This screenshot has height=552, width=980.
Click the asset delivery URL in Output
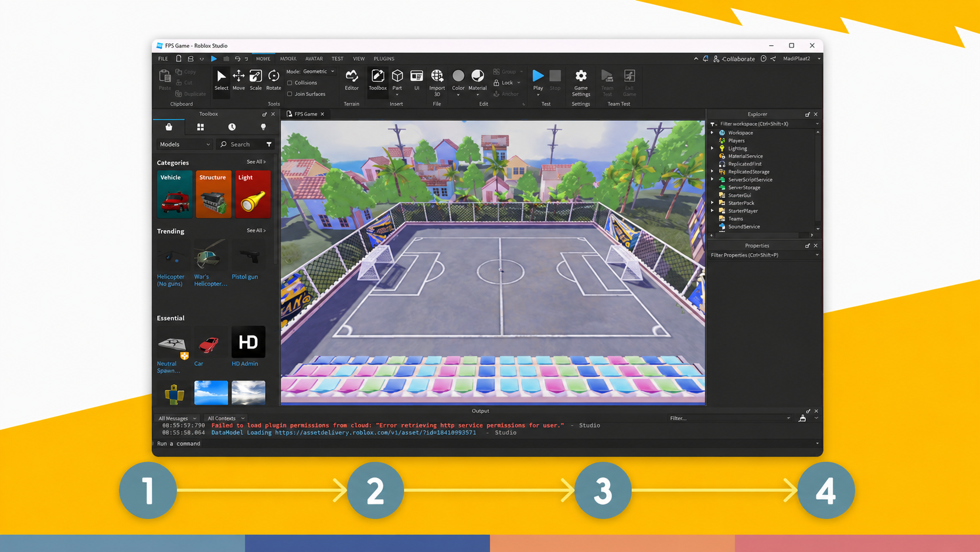pos(375,433)
